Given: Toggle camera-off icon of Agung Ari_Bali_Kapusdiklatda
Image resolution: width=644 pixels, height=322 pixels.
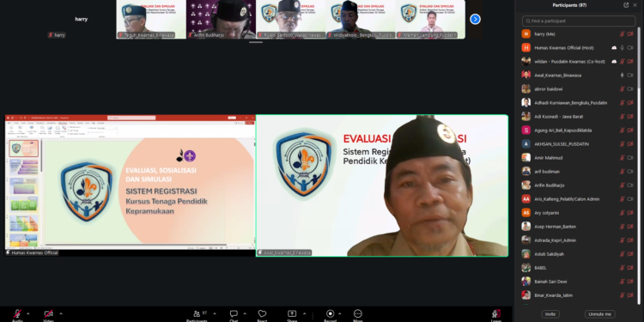Looking at the screenshot, I should (x=630, y=131).
